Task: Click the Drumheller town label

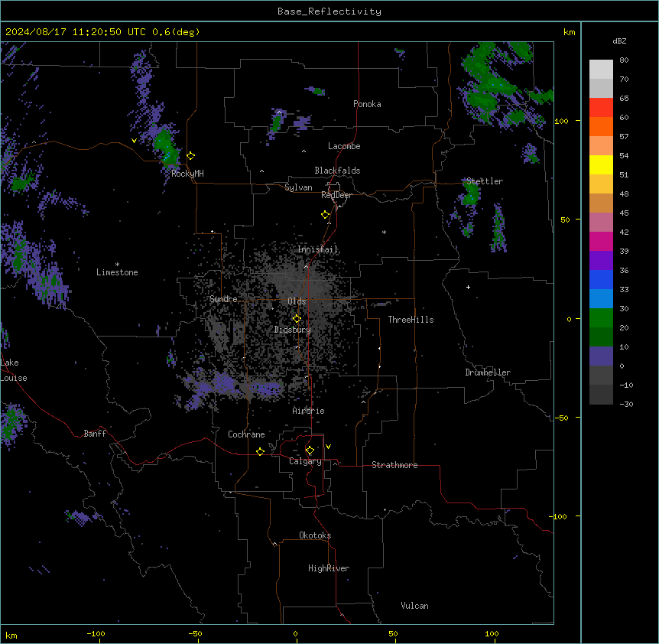Action: pyautogui.click(x=488, y=372)
